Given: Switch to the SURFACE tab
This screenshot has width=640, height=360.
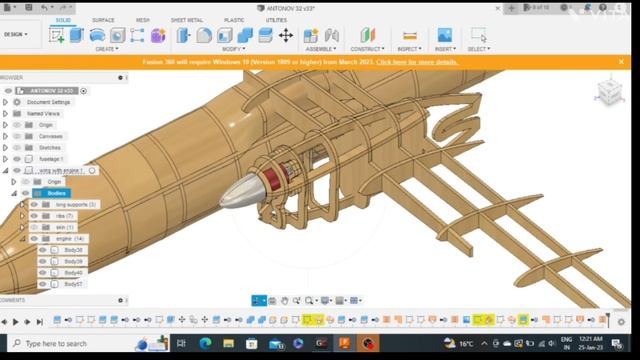Looking at the screenshot, I should 103,20.
